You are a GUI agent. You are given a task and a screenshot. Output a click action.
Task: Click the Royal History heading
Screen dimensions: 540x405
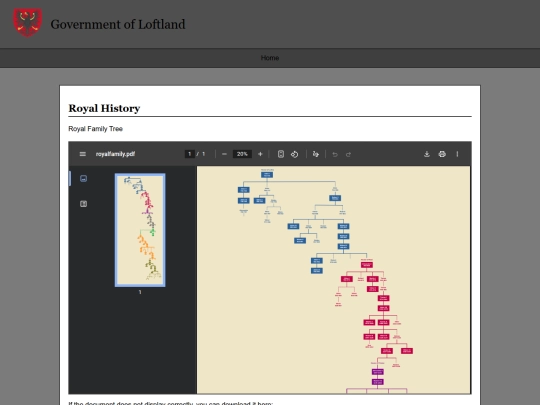click(104, 108)
